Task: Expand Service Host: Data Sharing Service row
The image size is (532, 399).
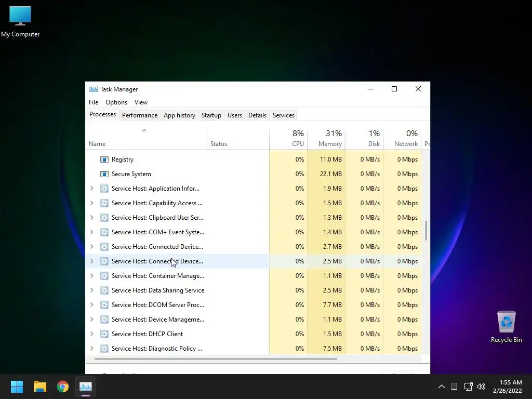Action: (x=91, y=290)
